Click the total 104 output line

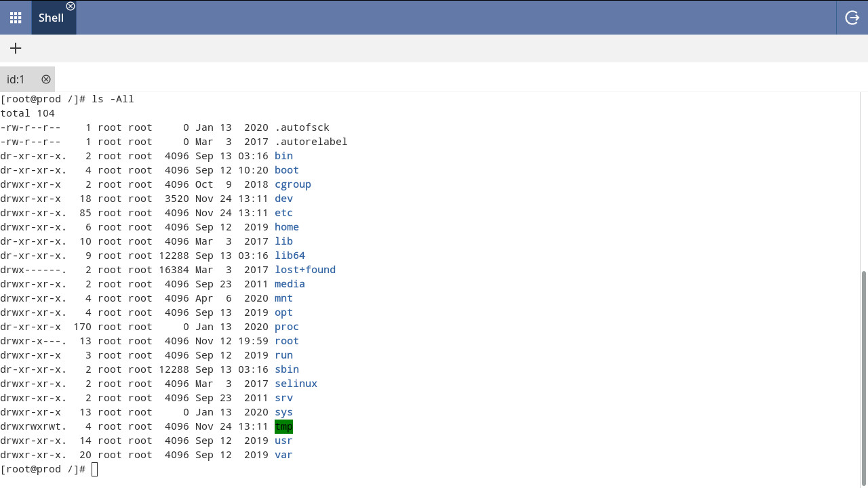pyautogui.click(x=27, y=113)
